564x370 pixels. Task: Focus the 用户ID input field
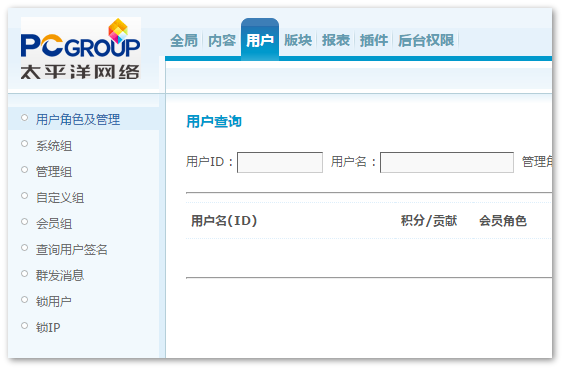(280, 162)
